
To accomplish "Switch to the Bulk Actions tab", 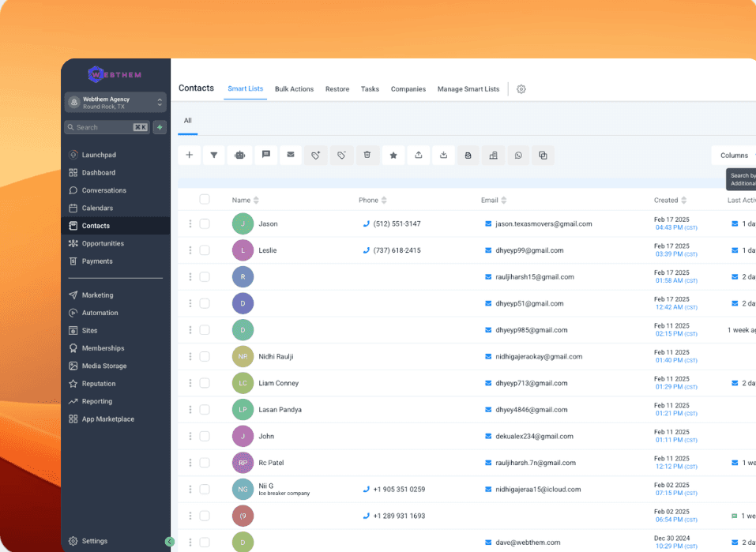I will click(294, 89).
